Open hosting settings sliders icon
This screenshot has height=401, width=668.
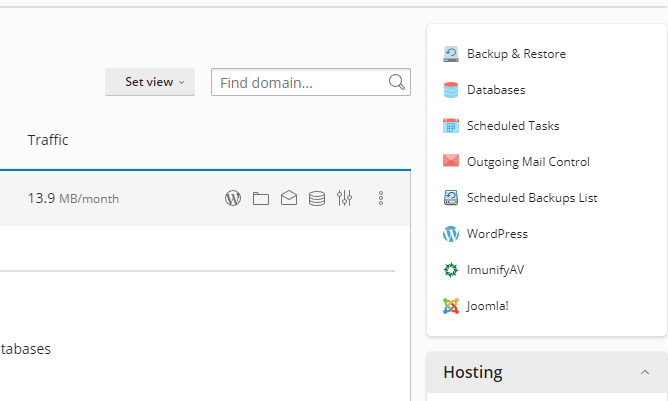345,198
